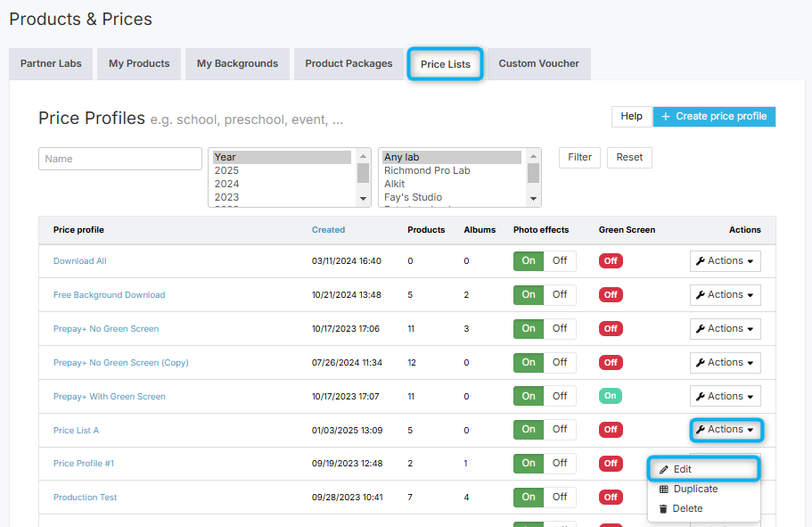
Task: Choose Duplicate from the Actions menu
Action: point(704,489)
